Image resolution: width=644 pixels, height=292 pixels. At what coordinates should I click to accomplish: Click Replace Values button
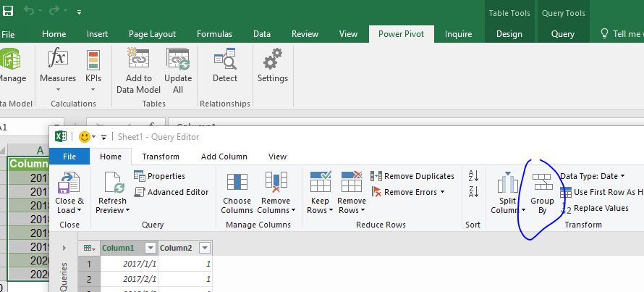pos(600,208)
